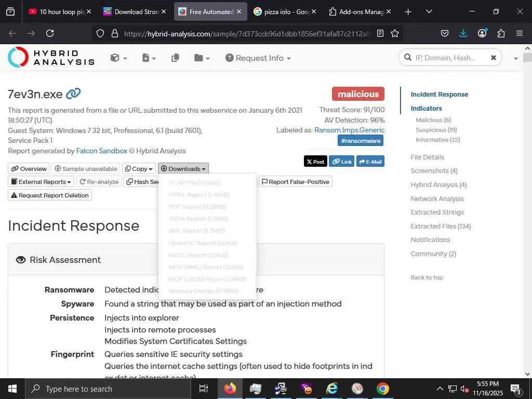
Task: Click the padlock site information icon
Action: [115, 33]
